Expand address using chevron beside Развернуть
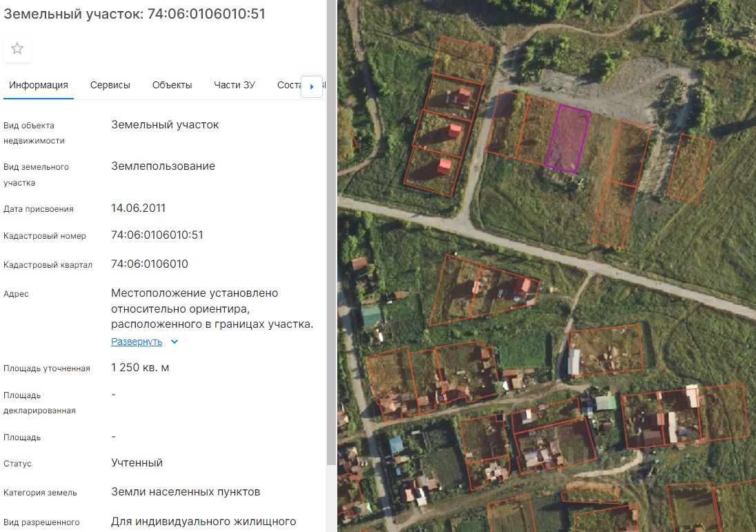This screenshot has height=532, width=756. tap(175, 342)
